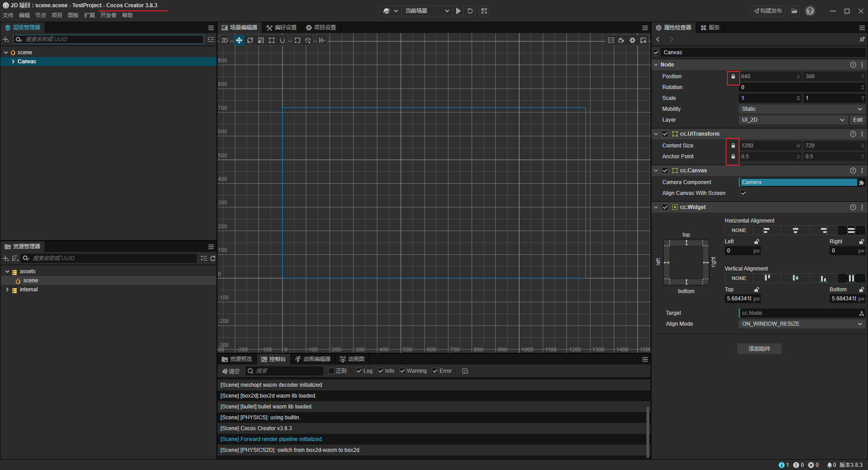Uncheck the Warning log filter
Viewport: 868px width, 470px height.
(402, 371)
